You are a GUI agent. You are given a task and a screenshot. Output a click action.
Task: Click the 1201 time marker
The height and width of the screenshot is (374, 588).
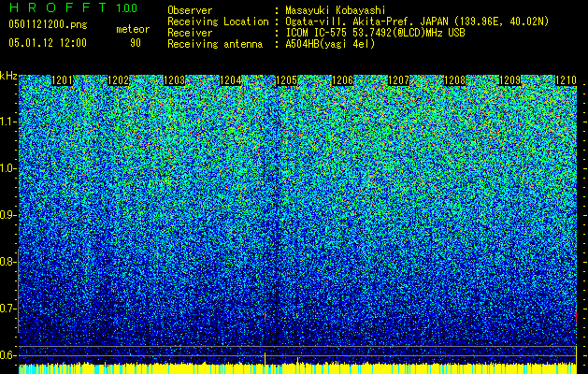click(x=62, y=80)
